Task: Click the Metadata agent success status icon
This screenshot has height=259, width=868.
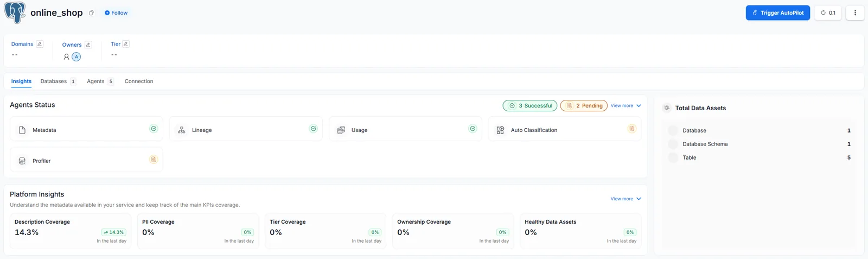Action: (154, 129)
